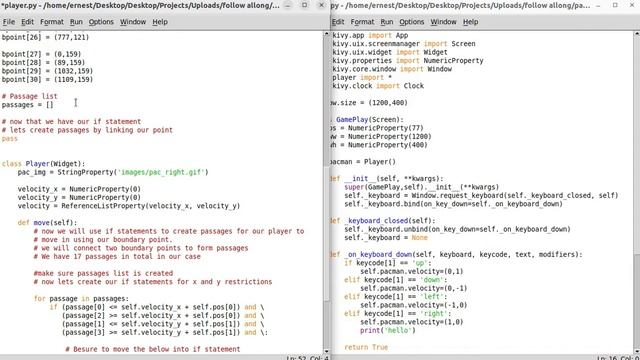Click the 'return True' line

pos(366,347)
